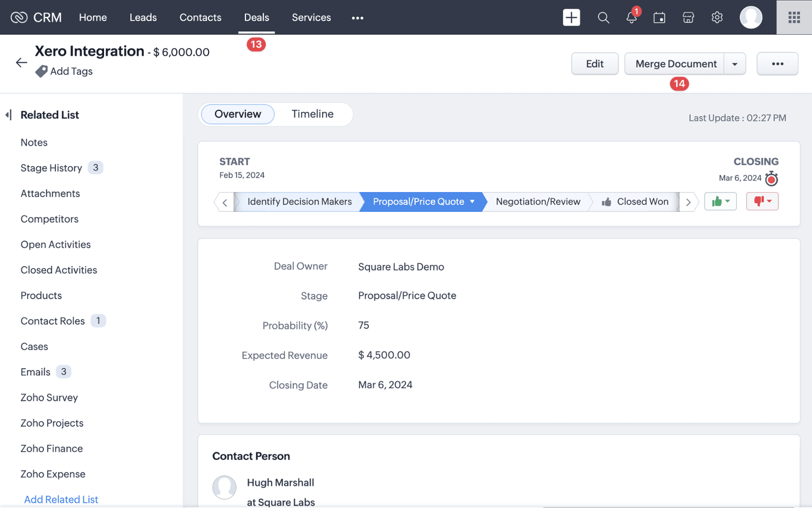Select Identify Decision Makers stage
812x508 pixels.
299,202
